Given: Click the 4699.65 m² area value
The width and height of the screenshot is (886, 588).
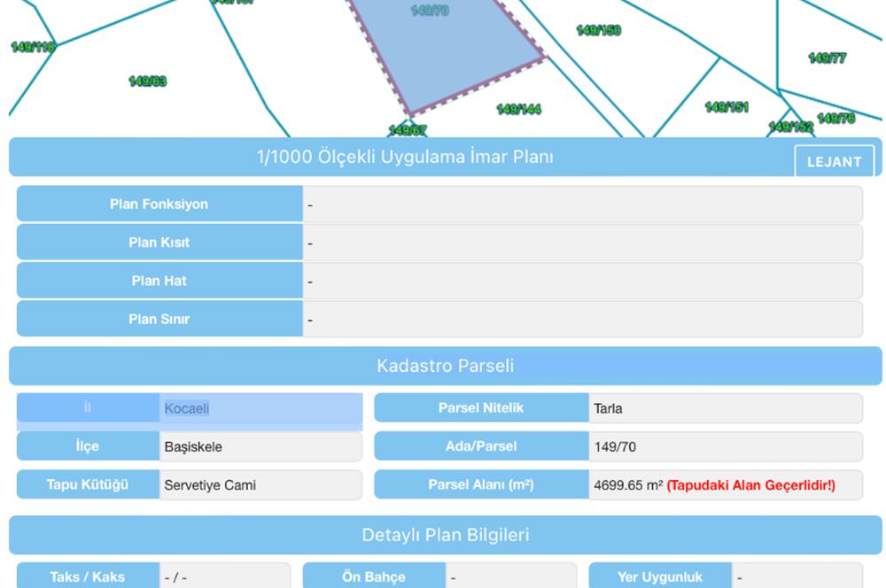Looking at the screenshot, I should click(628, 485).
